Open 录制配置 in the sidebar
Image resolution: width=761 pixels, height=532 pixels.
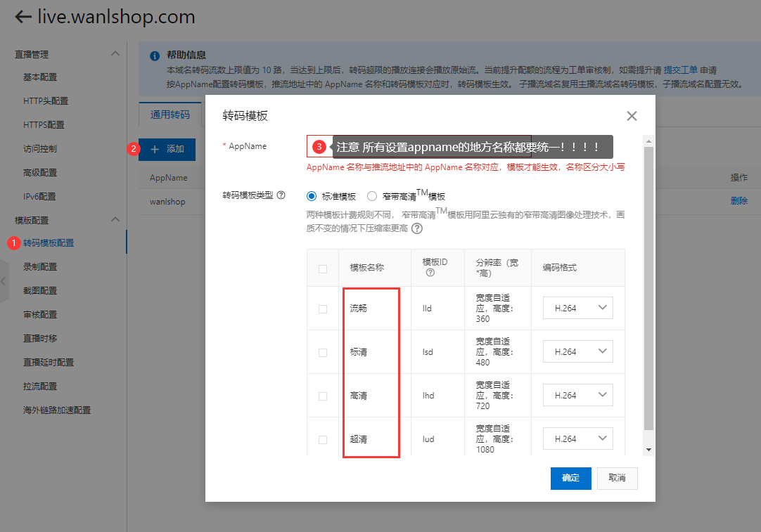coord(40,267)
